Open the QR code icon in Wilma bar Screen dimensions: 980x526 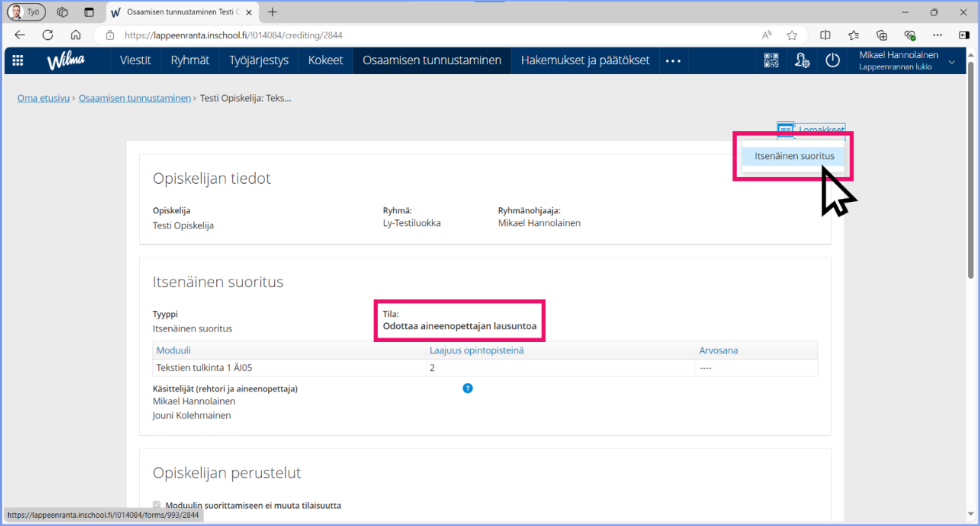pyautogui.click(x=771, y=61)
